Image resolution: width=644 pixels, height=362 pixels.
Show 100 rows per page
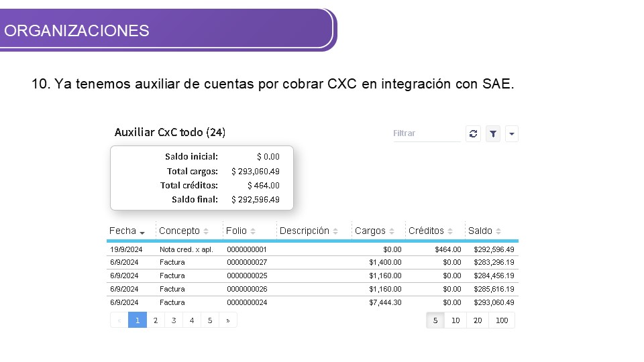tap(502, 320)
